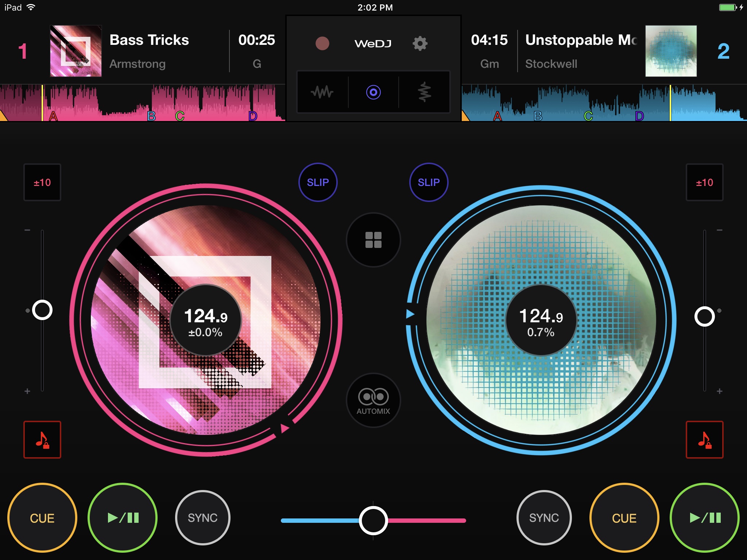Open WeDJ settings gear
The width and height of the screenshot is (747, 560).
click(420, 43)
